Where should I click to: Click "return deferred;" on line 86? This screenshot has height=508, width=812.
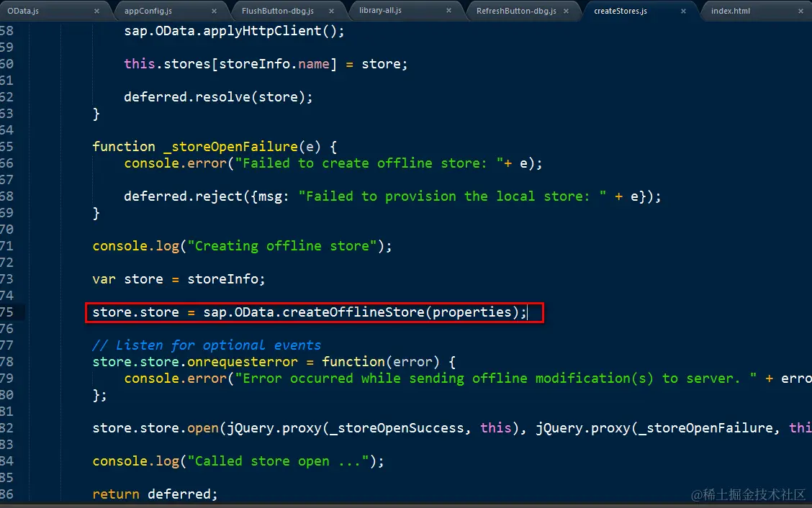click(155, 494)
